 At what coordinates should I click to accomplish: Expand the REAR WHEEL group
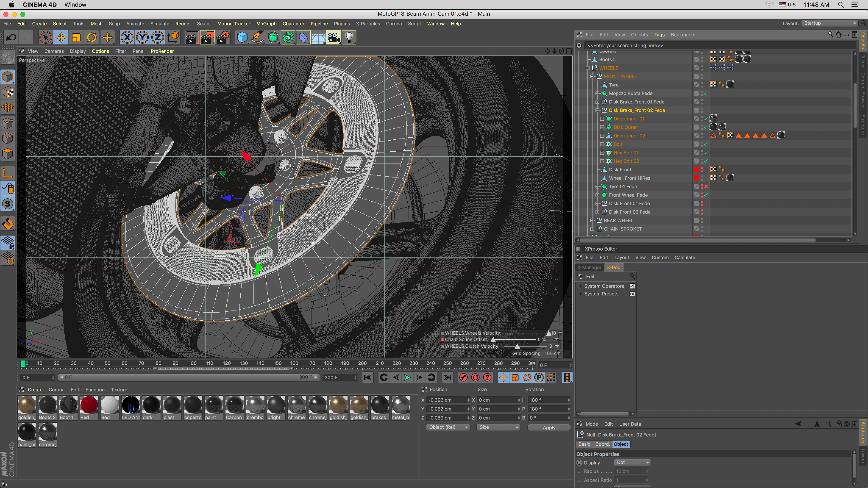[593, 220]
